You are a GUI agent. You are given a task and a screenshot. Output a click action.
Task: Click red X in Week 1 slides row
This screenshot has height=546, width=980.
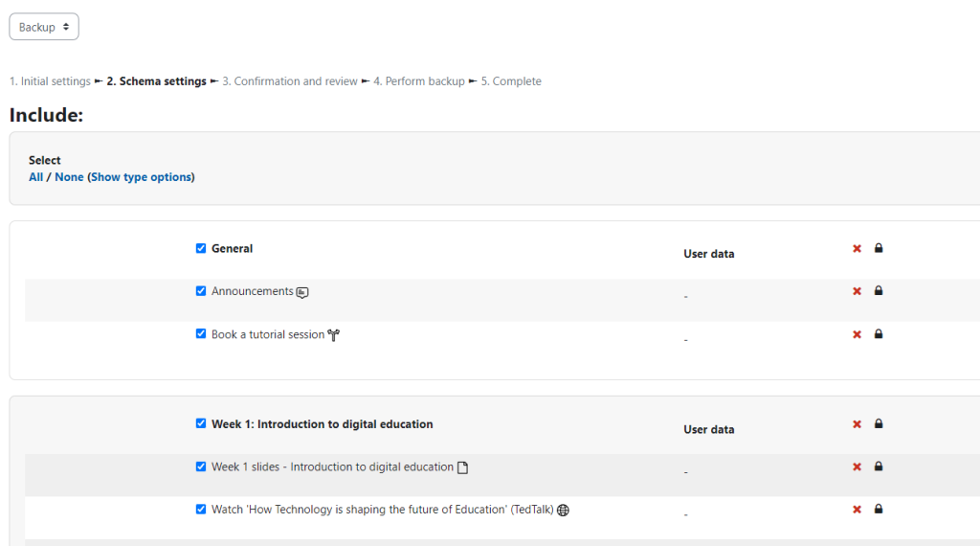point(857,467)
